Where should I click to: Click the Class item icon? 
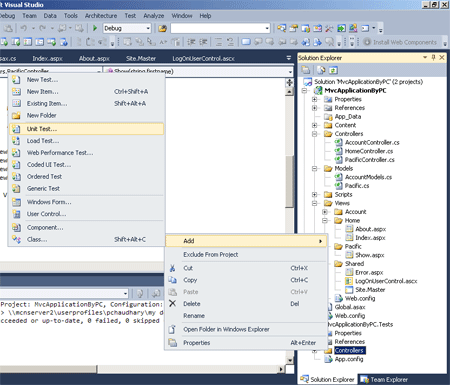click(16, 239)
